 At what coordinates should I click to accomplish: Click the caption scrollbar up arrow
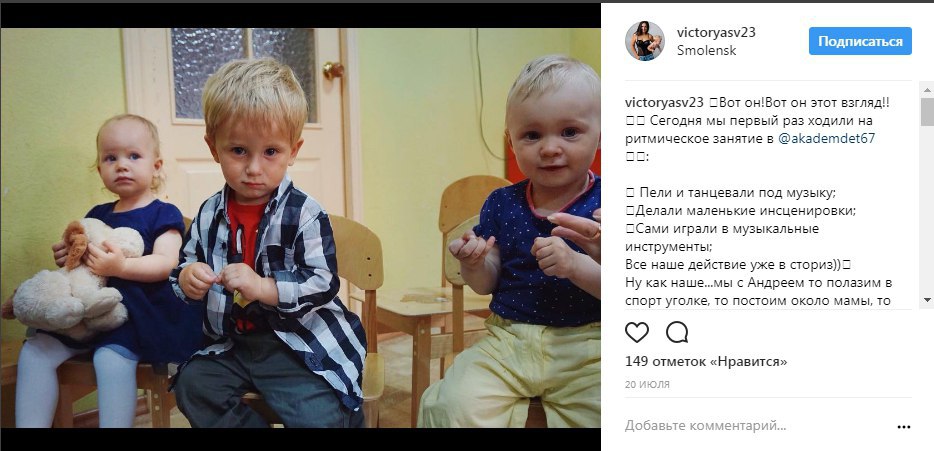pos(926,90)
